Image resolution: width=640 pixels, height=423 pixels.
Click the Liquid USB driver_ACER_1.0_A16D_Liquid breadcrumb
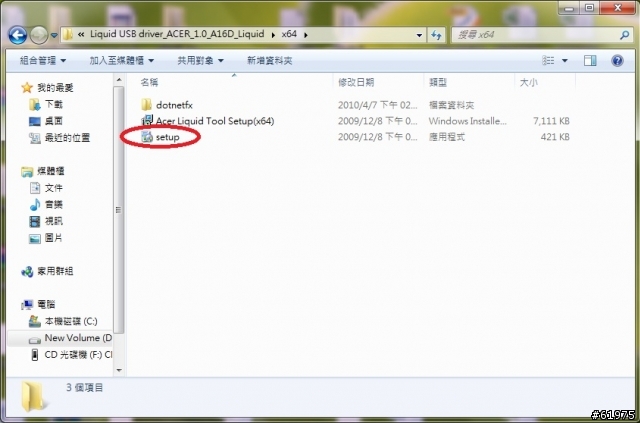pyautogui.click(x=177, y=34)
